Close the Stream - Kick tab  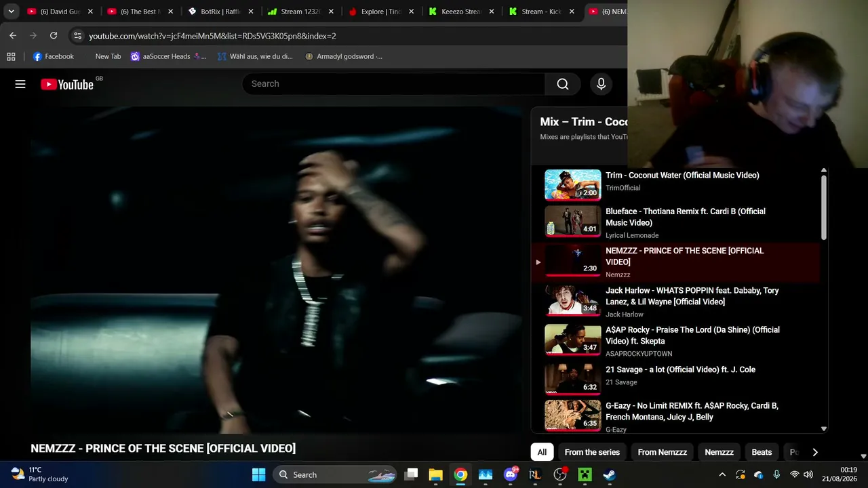point(572,12)
